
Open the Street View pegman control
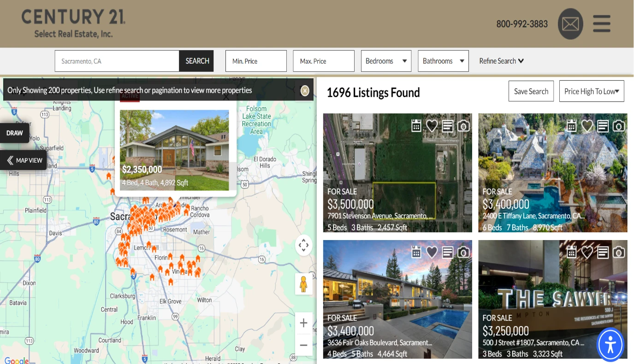pos(303,284)
